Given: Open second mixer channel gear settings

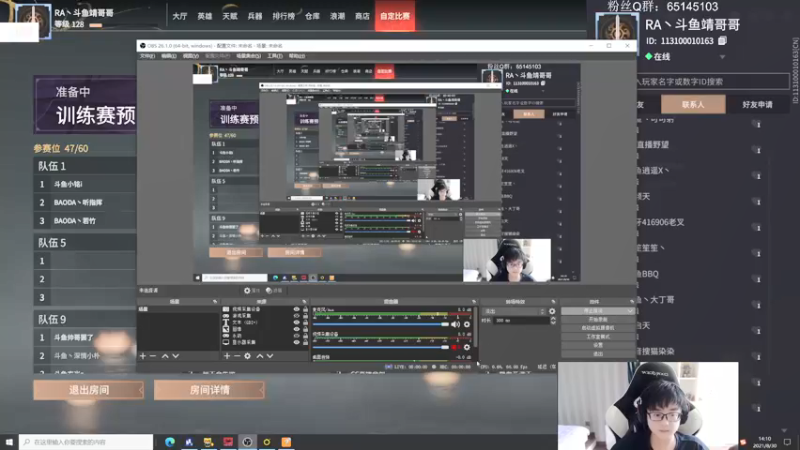Looking at the screenshot, I should (467, 347).
